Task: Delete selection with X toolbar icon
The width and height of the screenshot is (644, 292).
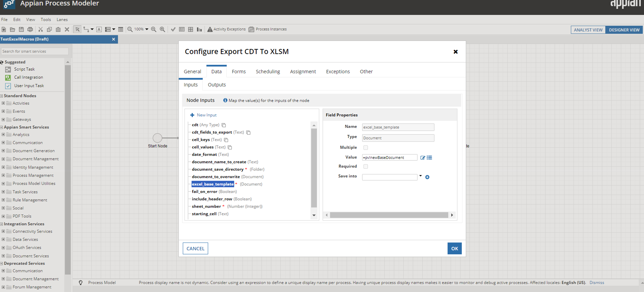Action: 67,29
